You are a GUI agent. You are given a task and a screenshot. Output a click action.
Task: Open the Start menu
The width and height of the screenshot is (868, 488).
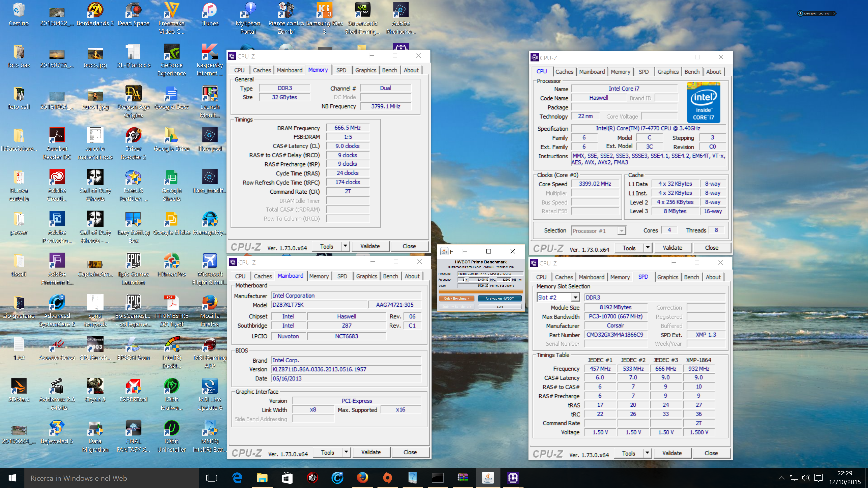(x=12, y=478)
